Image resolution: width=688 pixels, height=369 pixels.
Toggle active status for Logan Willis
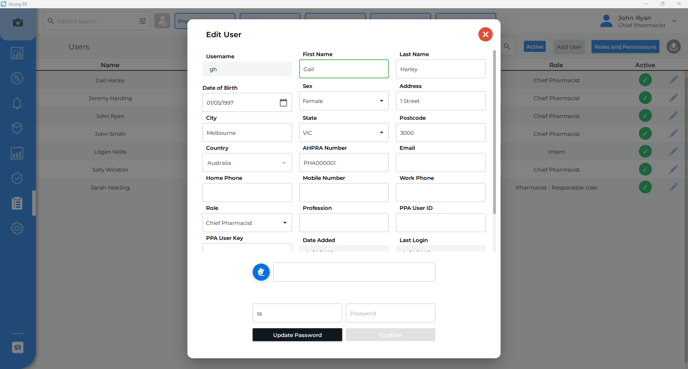[x=645, y=151]
